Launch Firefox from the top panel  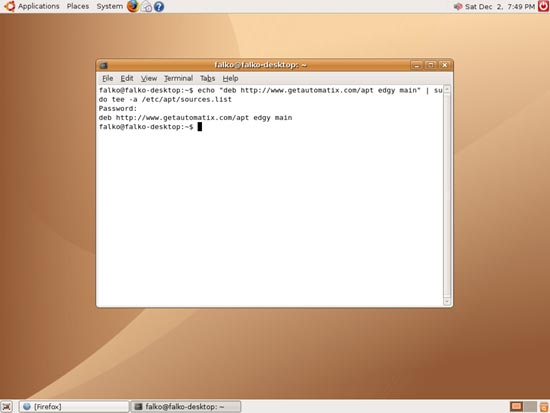click(133, 6)
